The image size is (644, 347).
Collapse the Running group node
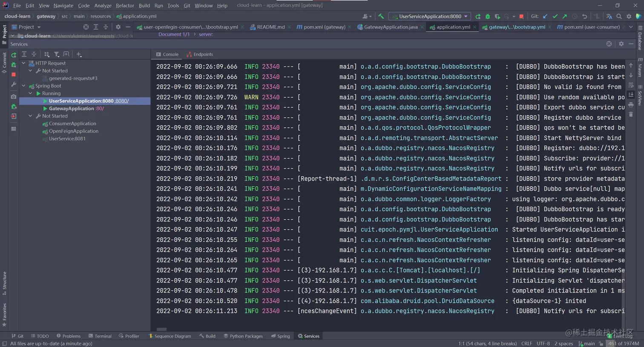pyautogui.click(x=30, y=93)
